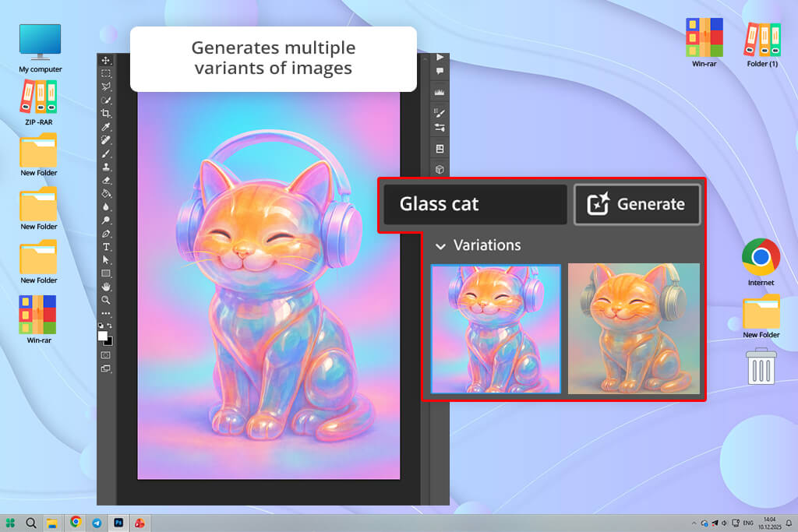Click the Generate button
The image size is (798, 532).
click(x=637, y=204)
